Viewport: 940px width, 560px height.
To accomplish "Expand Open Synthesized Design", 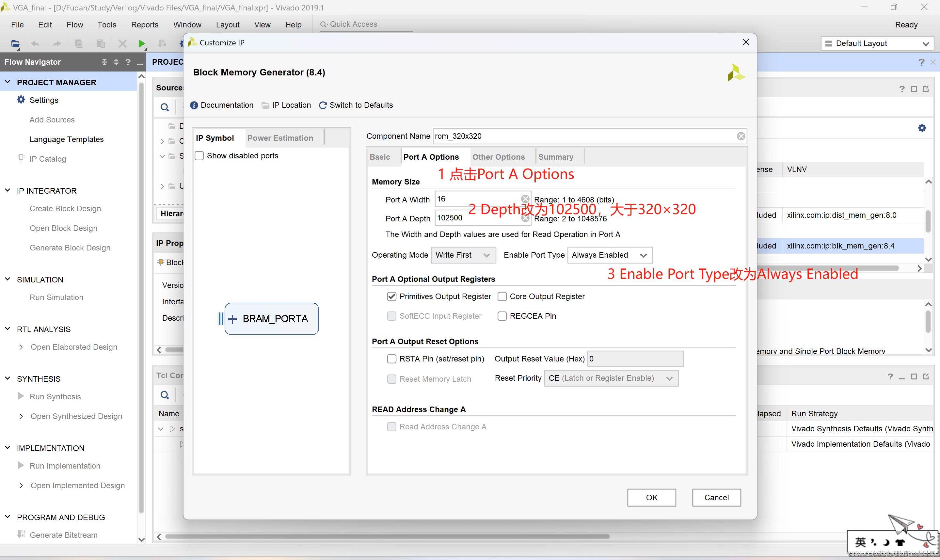I will click(x=21, y=416).
